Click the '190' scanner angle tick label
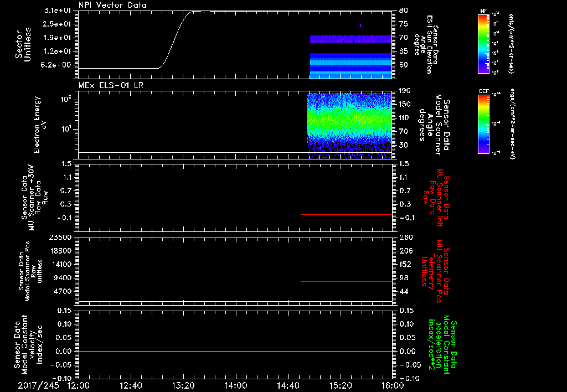 405,91
